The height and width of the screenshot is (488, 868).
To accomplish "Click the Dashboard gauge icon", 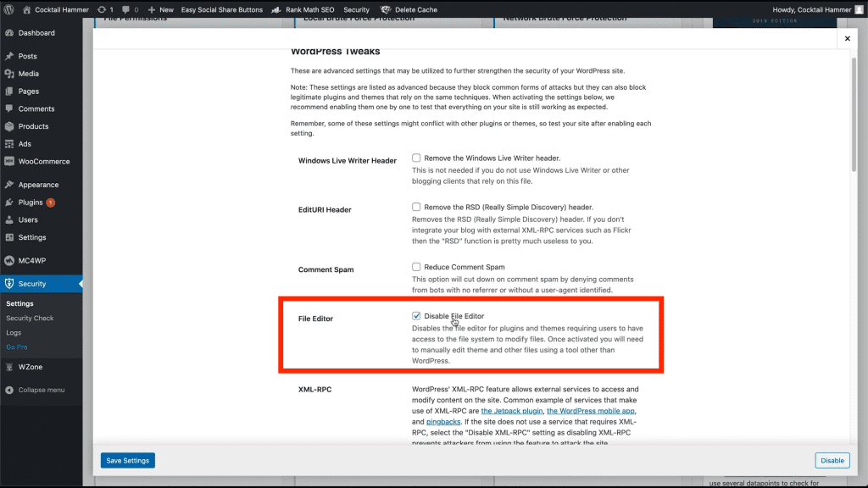I will click(x=9, y=33).
